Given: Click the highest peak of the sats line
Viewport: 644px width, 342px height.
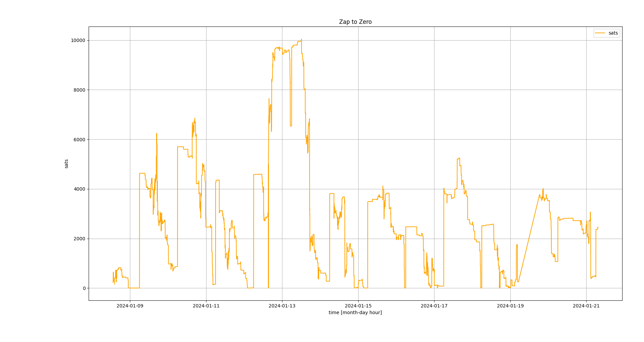Looking at the screenshot, I should 302,40.
